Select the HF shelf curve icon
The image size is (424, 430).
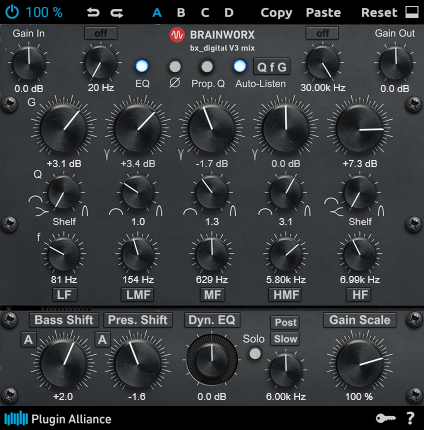coord(337,211)
